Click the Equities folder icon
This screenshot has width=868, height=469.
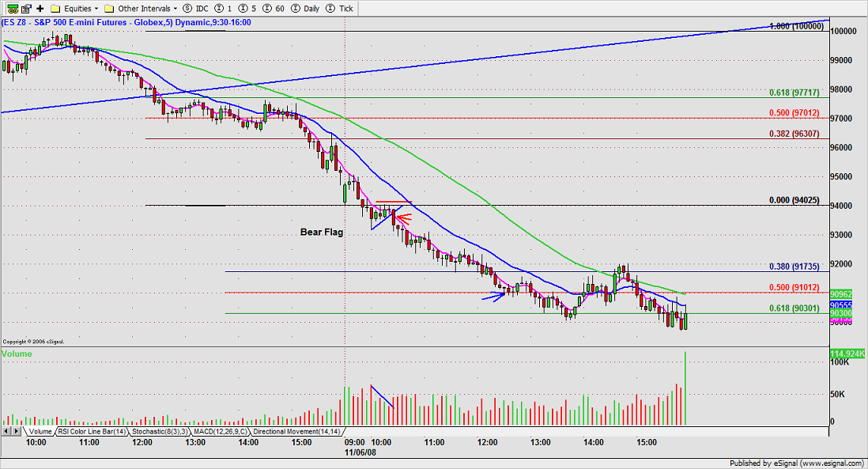(x=55, y=9)
